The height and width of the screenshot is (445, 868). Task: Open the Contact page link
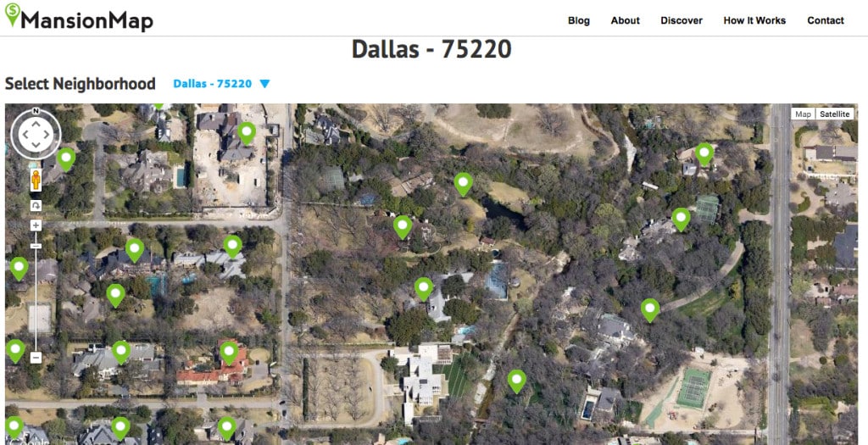point(826,20)
